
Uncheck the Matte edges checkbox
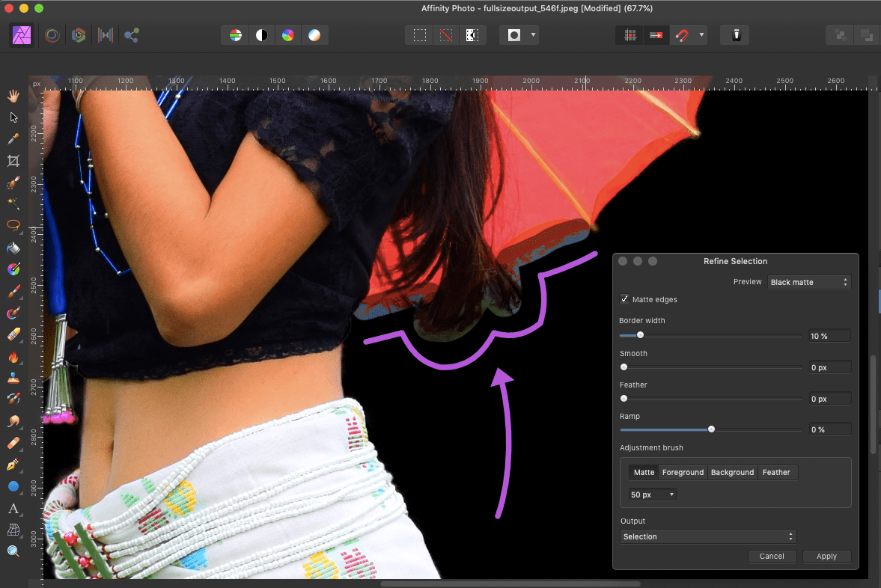pyautogui.click(x=625, y=299)
